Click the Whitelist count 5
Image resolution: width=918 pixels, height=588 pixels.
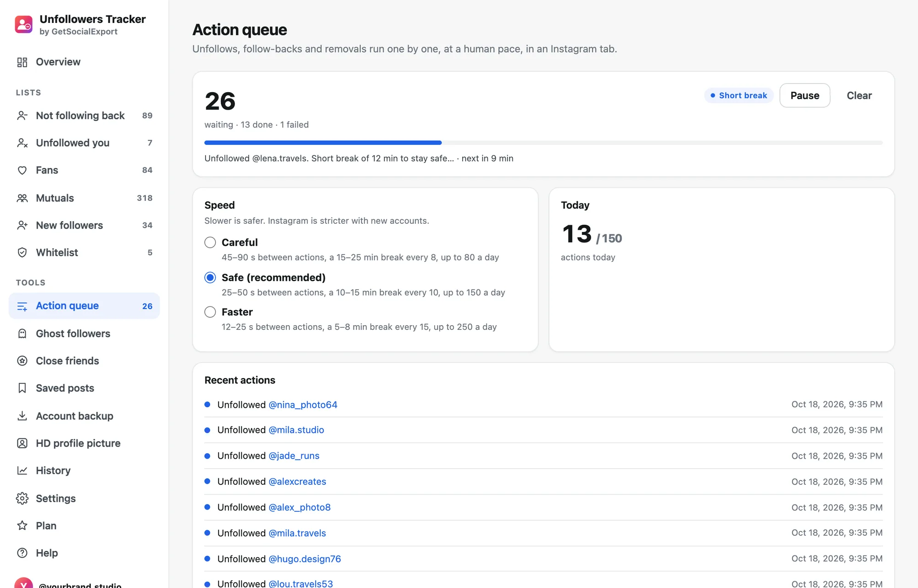pyautogui.click(x=150, y=253)
